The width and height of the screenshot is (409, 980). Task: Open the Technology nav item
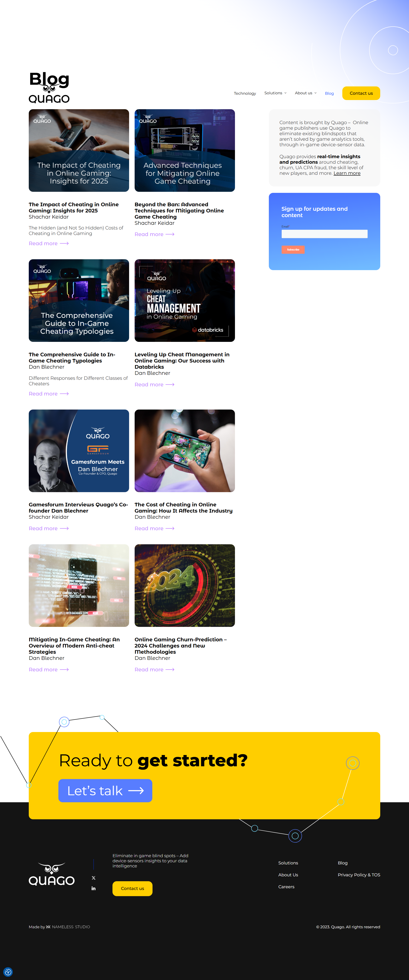(x=245, y=93)
